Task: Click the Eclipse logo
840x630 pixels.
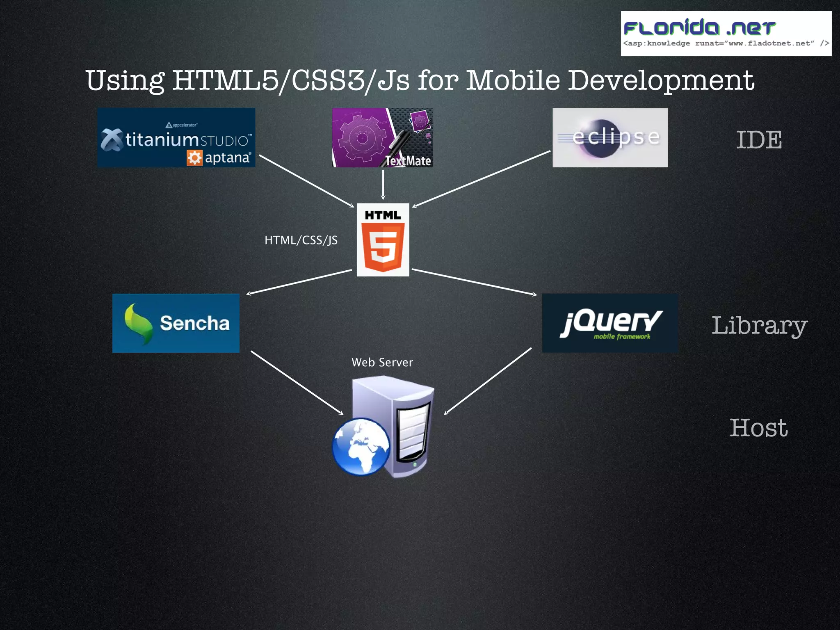Action: click(x=610, y=138)
